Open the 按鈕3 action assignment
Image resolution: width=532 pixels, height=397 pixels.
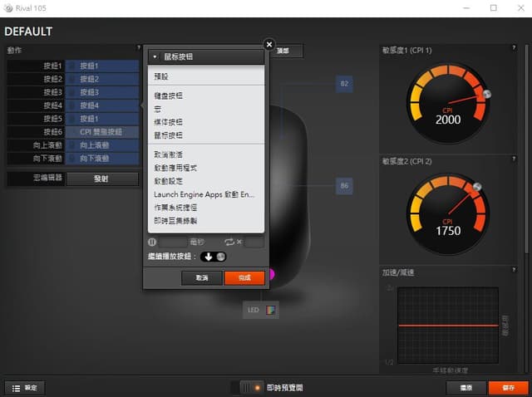pos(102,92)
